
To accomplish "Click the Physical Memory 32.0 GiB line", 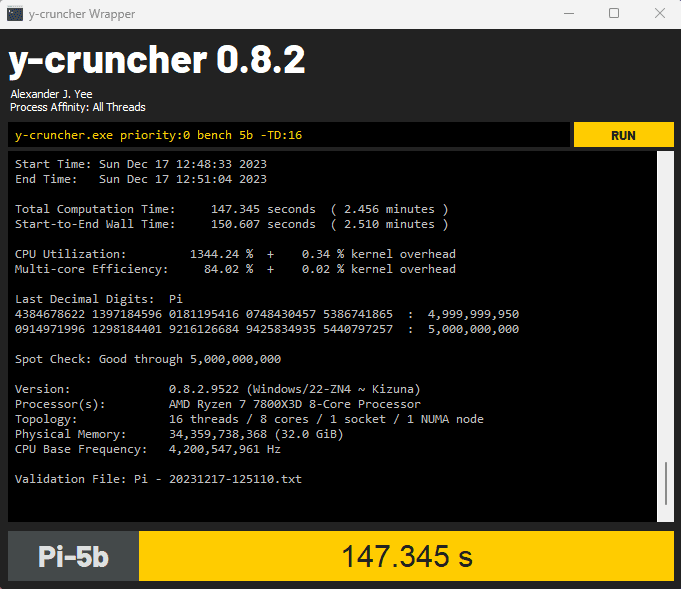I will (x=179, y=434).
